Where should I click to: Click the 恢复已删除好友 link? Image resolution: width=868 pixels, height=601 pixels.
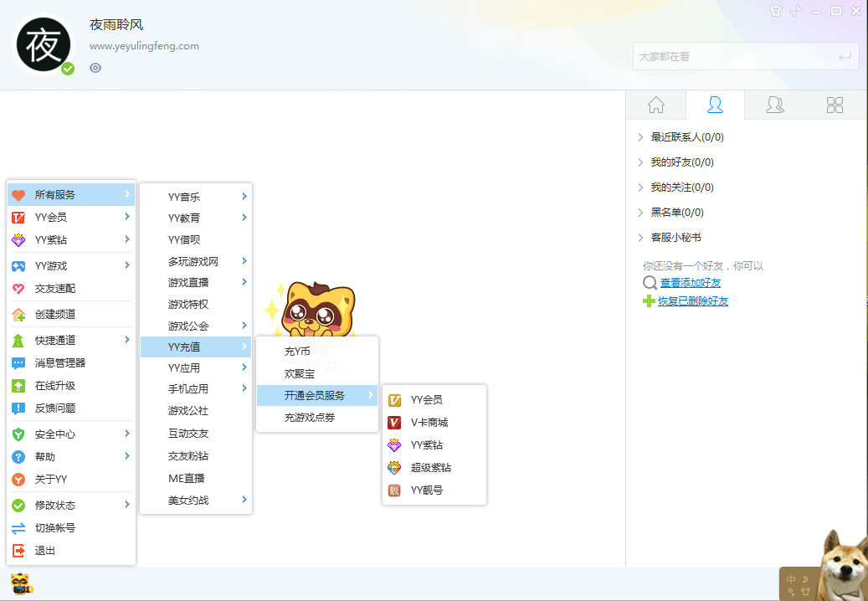pos(693,301)
